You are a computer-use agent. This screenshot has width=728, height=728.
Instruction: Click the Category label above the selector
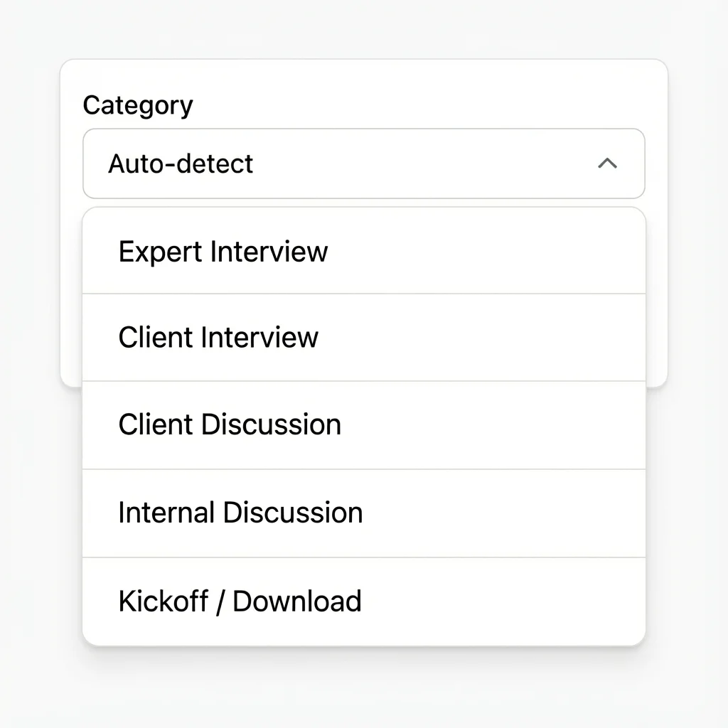pyautogui.click(x=138, y=105)
